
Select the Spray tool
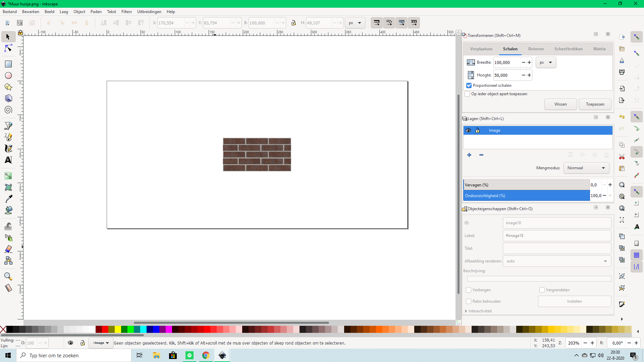coord(8,238)
